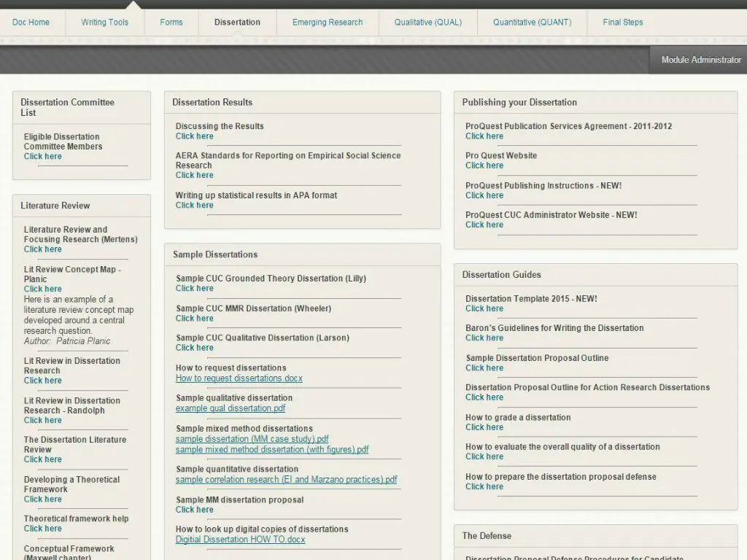
Task: Open Click here under Eligible Dissertation Committee Members
Action: pos(43,156)
